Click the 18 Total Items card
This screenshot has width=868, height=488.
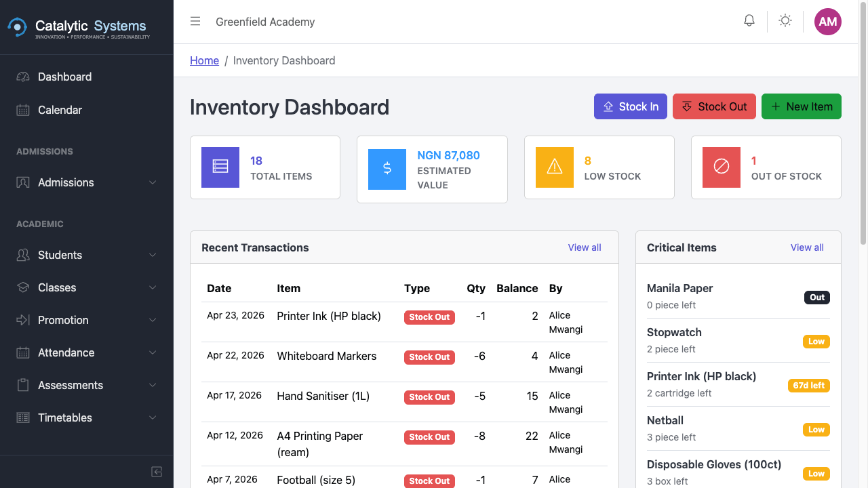[265, 167]
